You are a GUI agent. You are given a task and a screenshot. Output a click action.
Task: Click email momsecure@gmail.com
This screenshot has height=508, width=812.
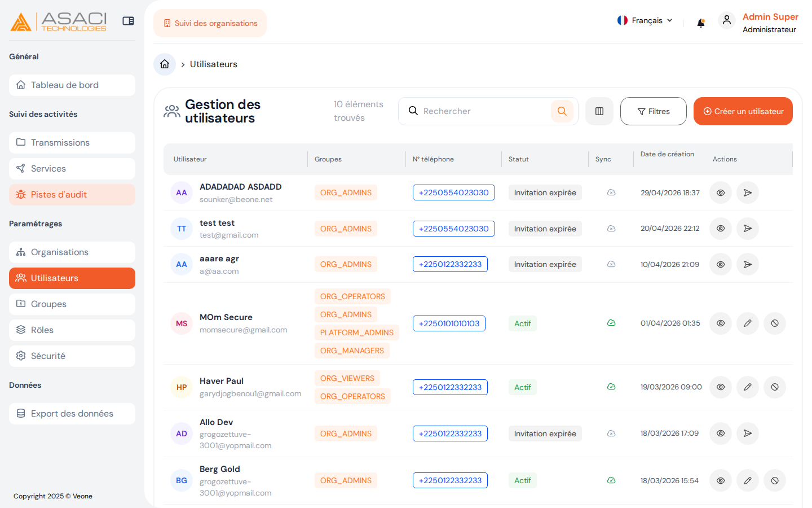click(x=244, y=330)
